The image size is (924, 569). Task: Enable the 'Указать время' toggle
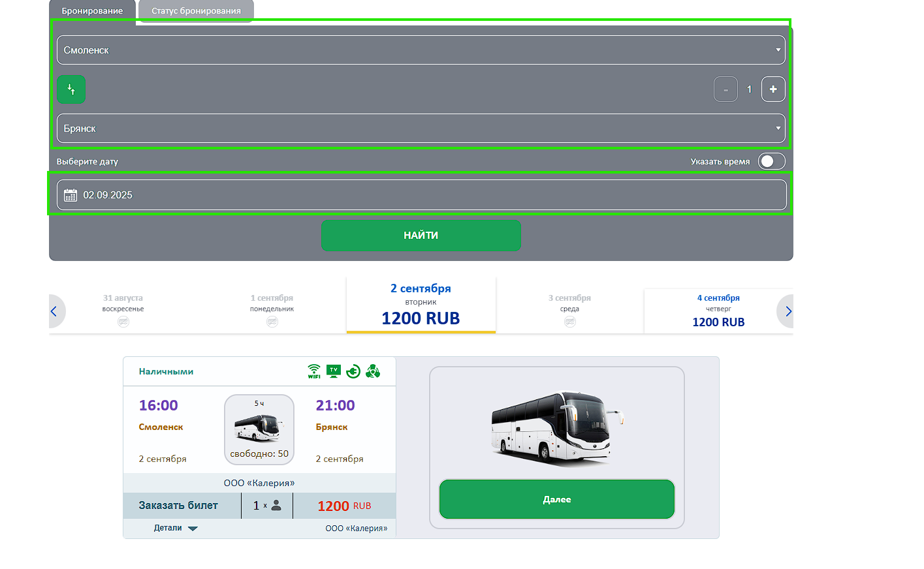coord(771,161)
